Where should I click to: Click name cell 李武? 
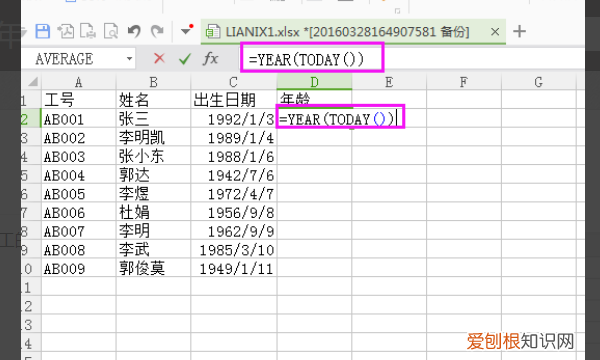pyautogui.click(x=153, y=250)
